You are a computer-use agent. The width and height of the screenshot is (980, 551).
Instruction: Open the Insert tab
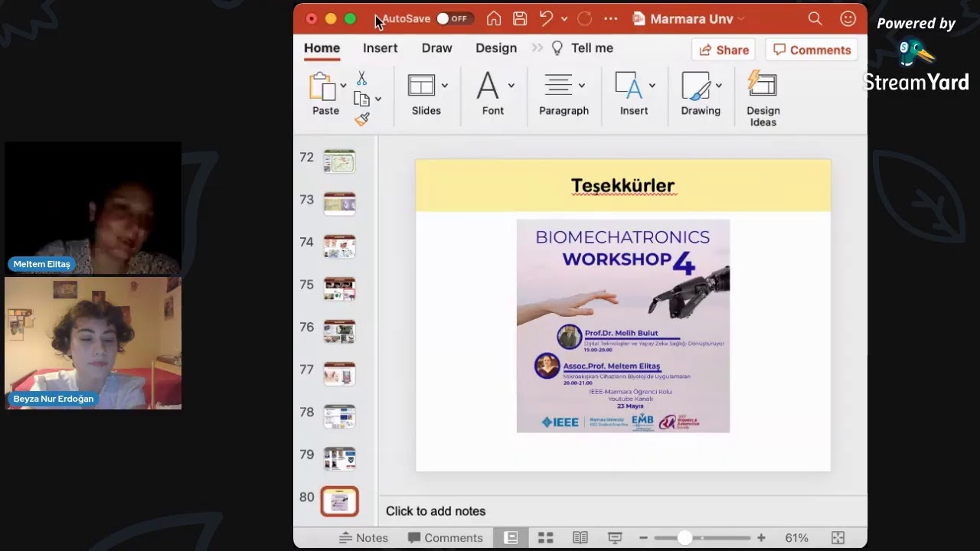381,48
